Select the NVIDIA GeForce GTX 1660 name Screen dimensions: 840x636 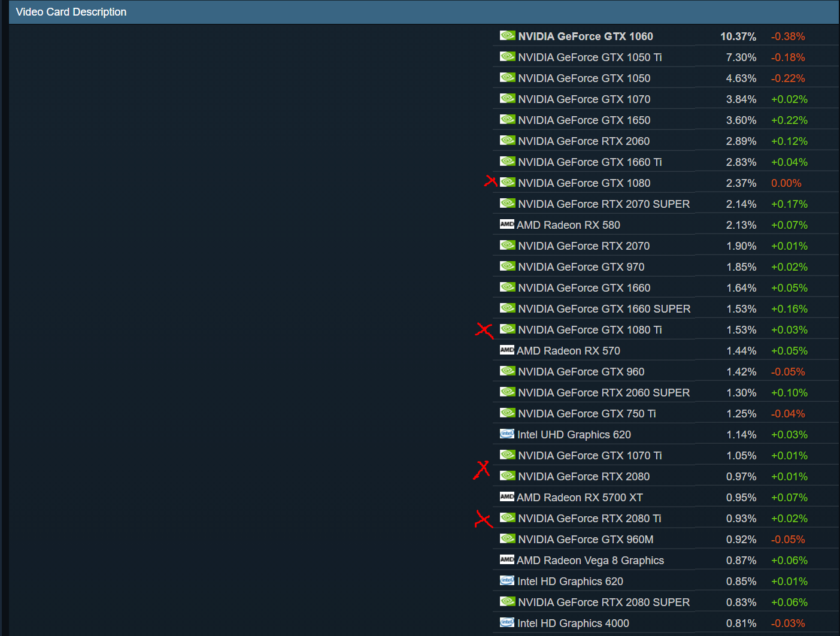[x=584, y=288]
